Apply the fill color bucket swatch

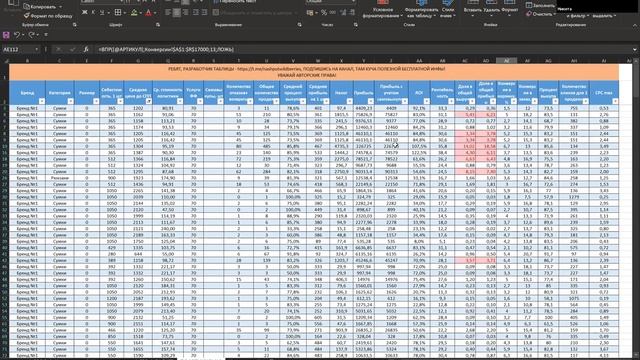pos(134,13)
